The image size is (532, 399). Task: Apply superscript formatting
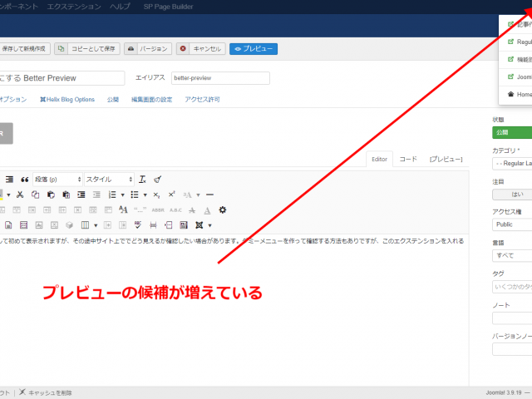172,195
